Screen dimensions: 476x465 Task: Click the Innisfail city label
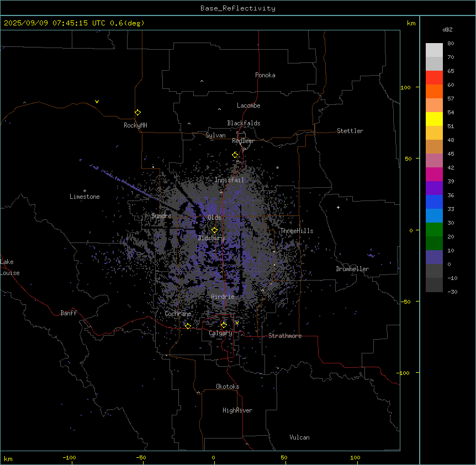229,180
